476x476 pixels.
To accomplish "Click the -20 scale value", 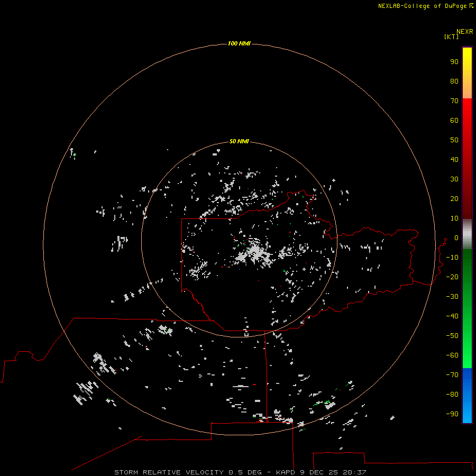I will [452, 277].
